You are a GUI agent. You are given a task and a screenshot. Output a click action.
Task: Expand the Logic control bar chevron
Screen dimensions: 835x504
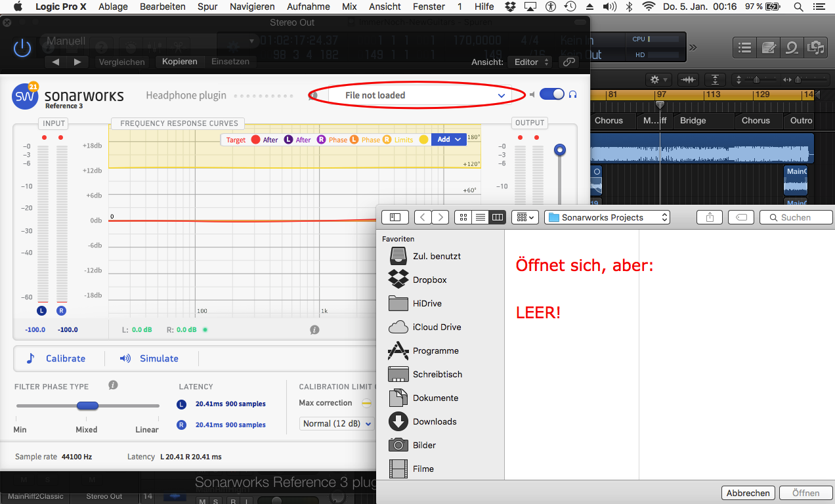pyautogui.click(x=693, y=47)
